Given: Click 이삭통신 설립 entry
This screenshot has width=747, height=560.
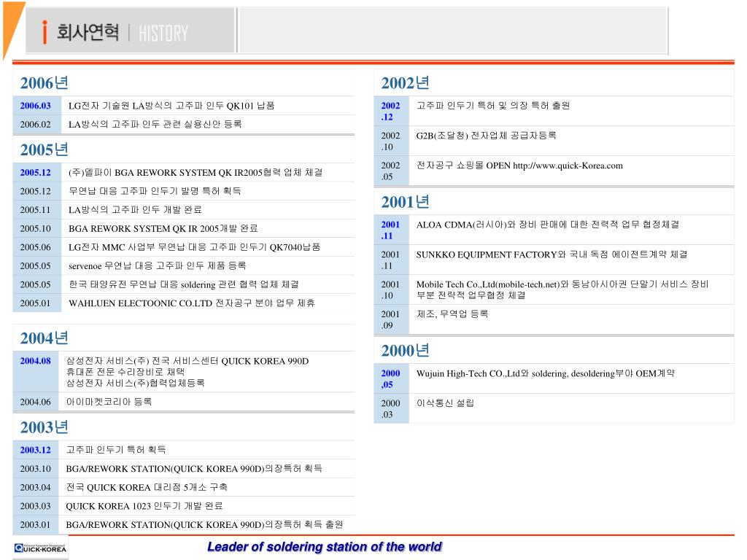Looking at the screenshot, I should click(x=446, y=403).
